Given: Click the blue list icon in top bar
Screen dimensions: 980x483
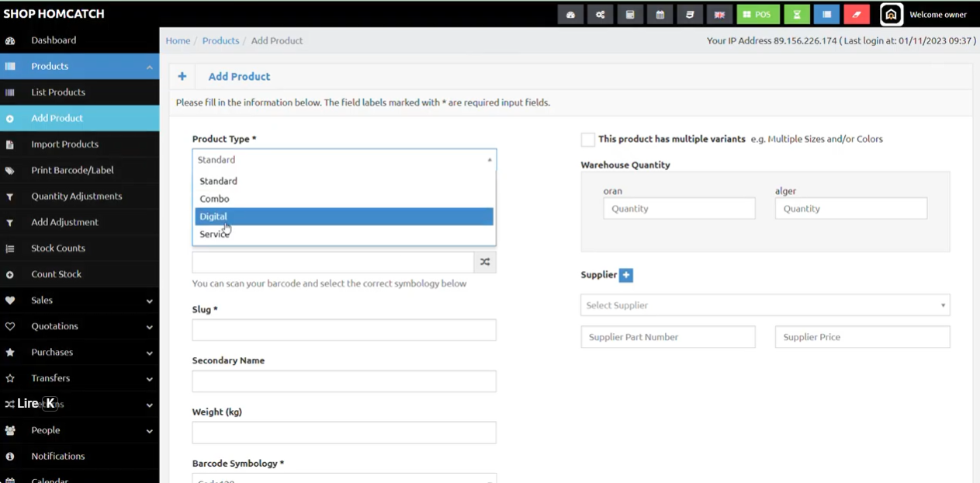Looking at the screenshot, I should pyautogui.click(x=827, y=15).
